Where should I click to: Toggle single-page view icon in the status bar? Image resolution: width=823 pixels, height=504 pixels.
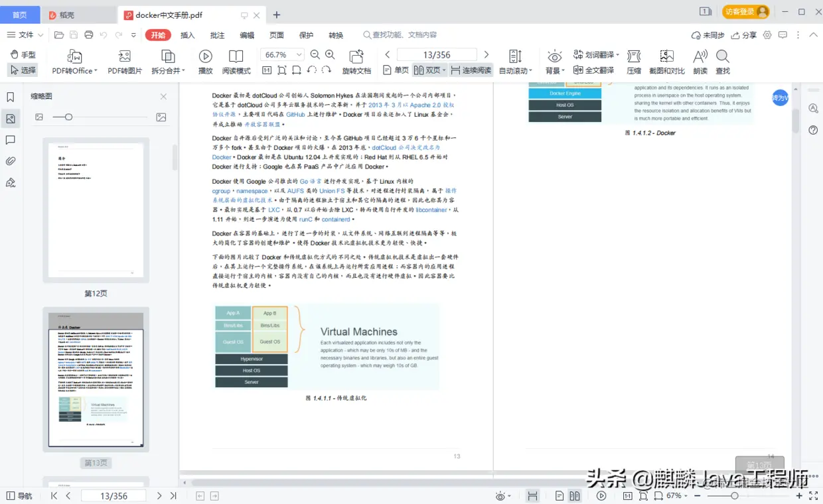(560, 495)
